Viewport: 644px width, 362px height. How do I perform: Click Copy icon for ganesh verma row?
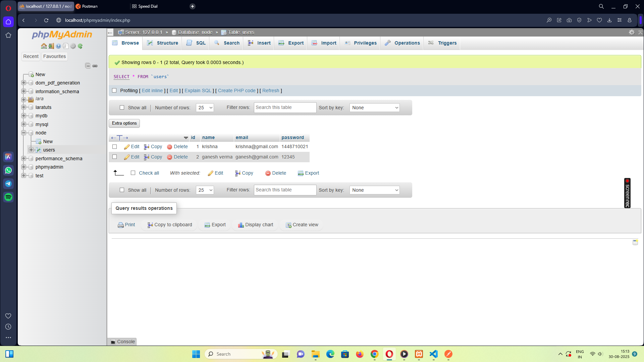pyautogui.click(x=147, y=157)
